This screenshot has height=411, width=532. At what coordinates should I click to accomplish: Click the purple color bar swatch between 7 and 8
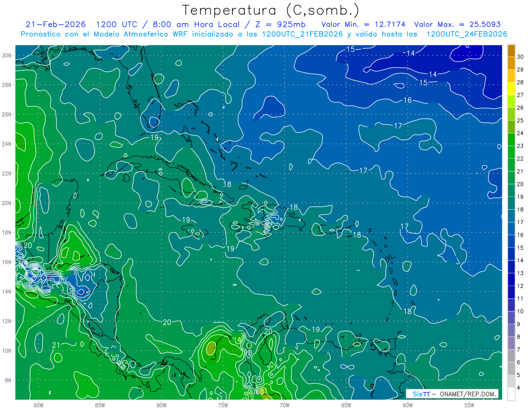[512, 343]
